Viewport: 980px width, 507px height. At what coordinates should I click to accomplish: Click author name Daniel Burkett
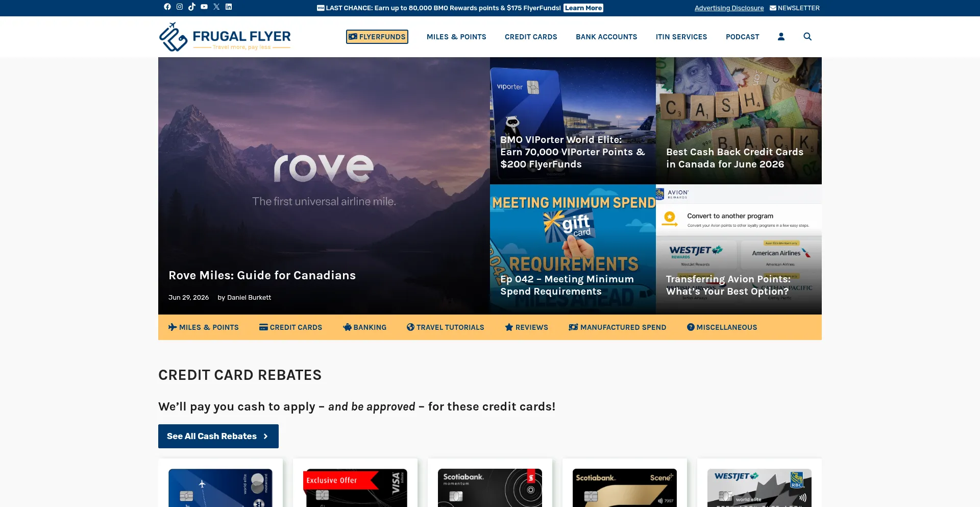(249, 297)
